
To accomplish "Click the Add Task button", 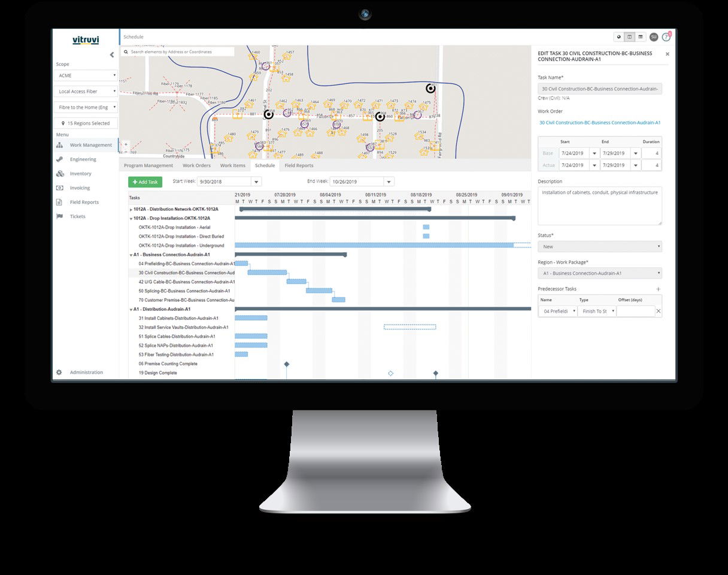I will click(x=146, y=181).
